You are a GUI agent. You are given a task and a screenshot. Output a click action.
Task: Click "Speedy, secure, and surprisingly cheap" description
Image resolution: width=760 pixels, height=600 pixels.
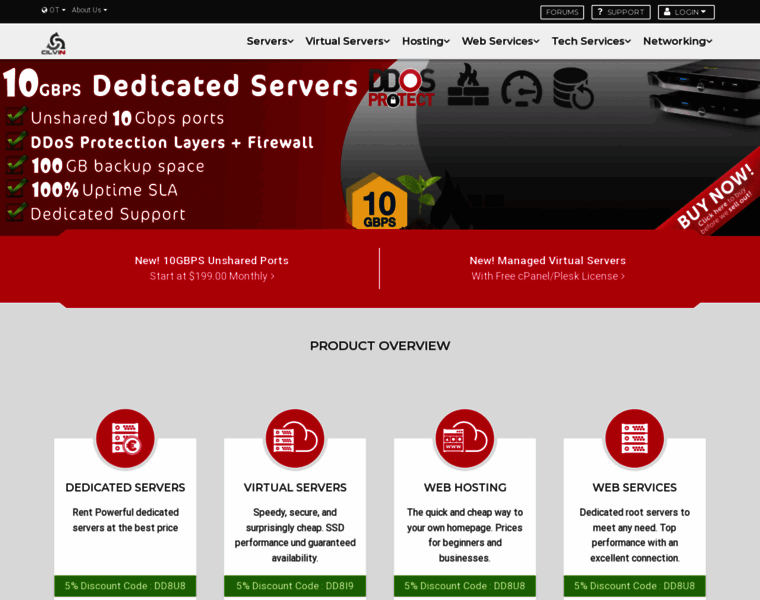click(295, 535)
